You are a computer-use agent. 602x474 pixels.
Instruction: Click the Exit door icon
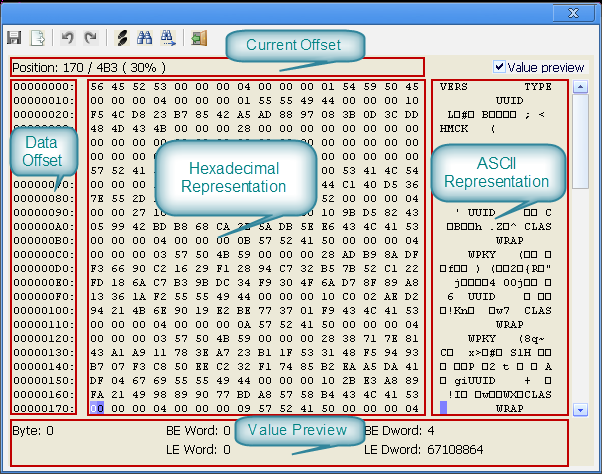pyautogui.click(x=199, y=39)
